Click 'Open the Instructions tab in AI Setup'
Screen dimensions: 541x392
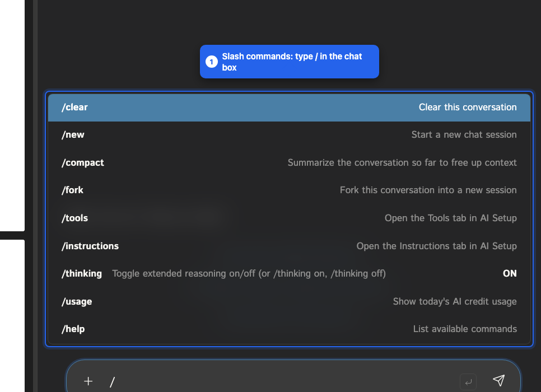click(436, 246)
